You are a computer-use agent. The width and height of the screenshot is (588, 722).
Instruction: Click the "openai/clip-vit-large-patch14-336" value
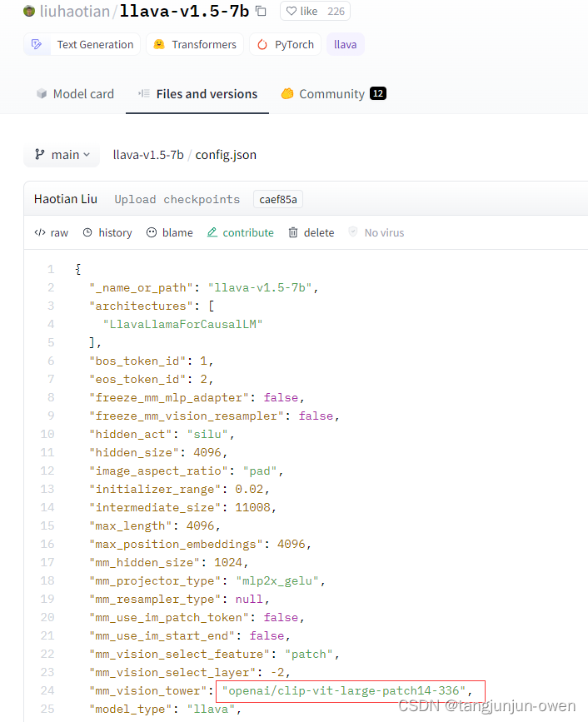344,690
